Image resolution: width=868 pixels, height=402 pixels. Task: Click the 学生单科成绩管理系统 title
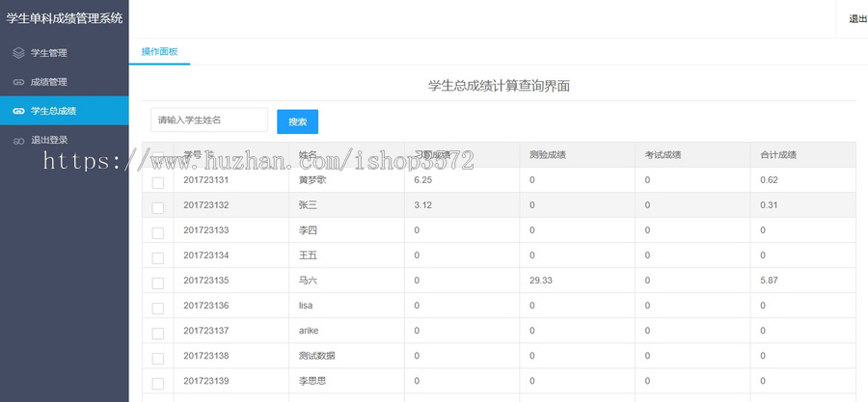pos(65,19)
